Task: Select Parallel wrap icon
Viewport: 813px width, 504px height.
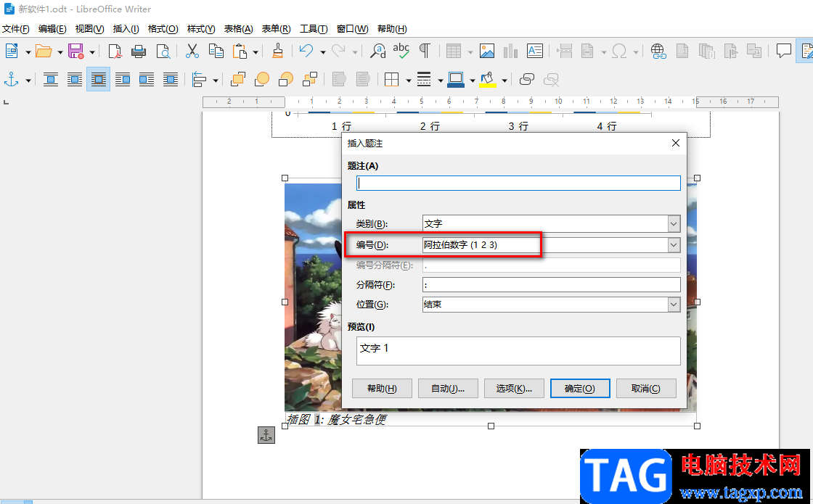Action: [x=75, y=80]
